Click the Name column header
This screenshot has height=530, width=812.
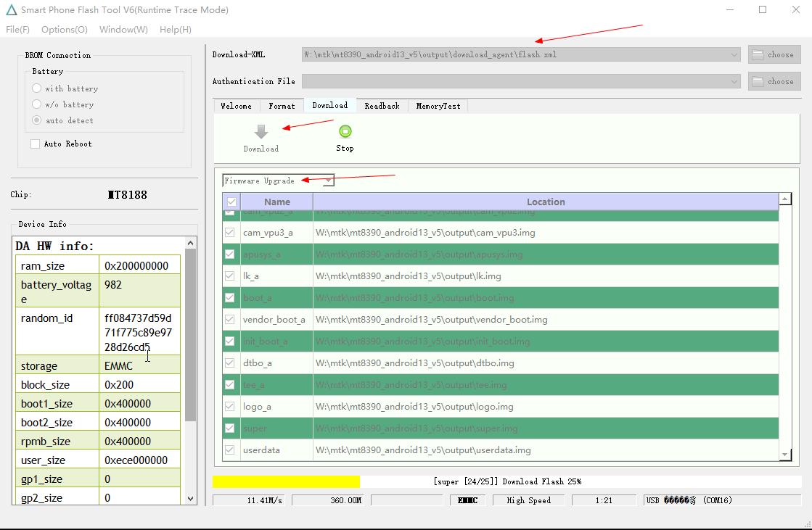tap(277, 202)
